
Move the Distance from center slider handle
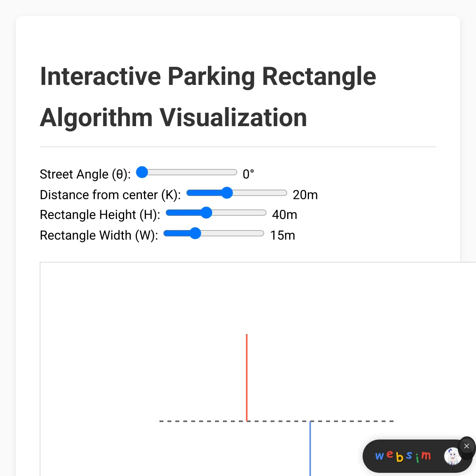(x=227, y=193)
